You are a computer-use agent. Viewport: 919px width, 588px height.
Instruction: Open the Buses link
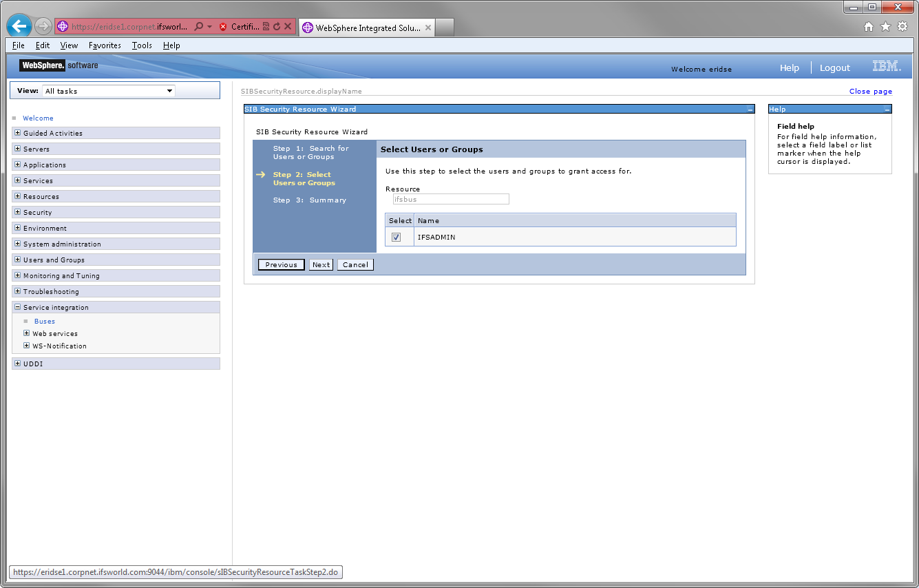(x=45, y=322)
